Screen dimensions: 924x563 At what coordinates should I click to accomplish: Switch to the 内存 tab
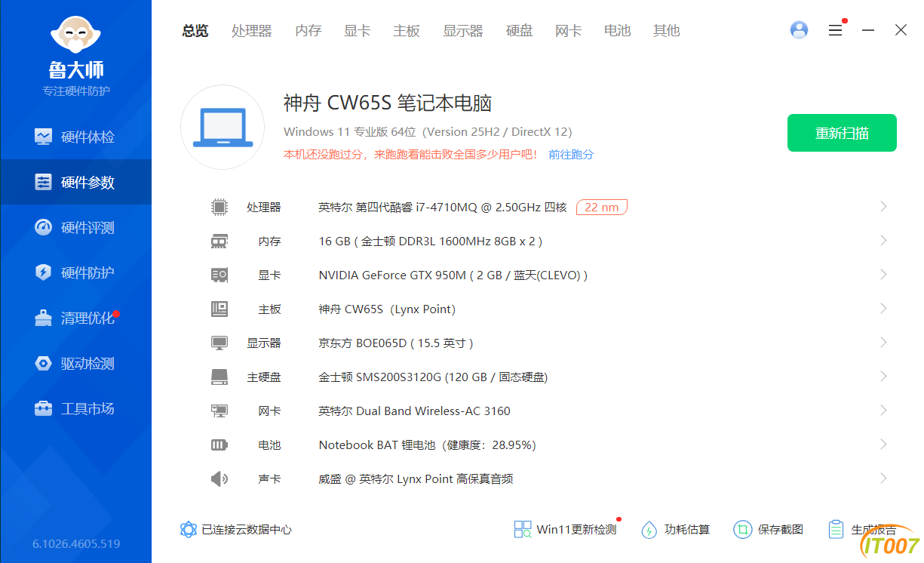click(x=309, y=30)
